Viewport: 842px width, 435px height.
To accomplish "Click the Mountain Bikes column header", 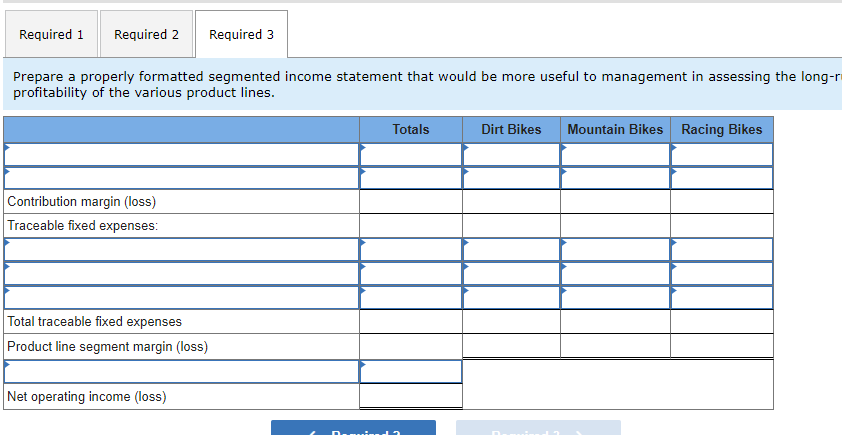I will click(615, 129).
